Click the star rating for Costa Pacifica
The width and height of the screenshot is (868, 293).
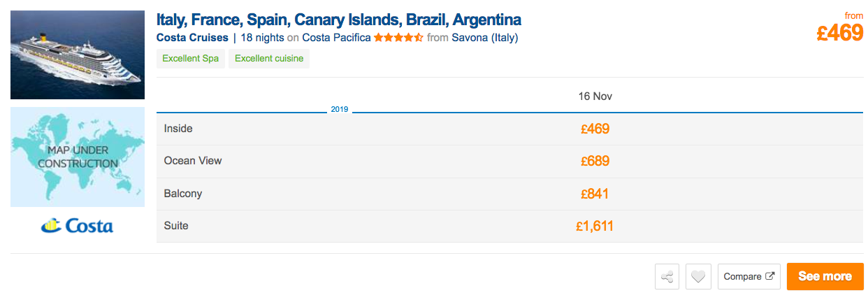(x=398, y=38)
